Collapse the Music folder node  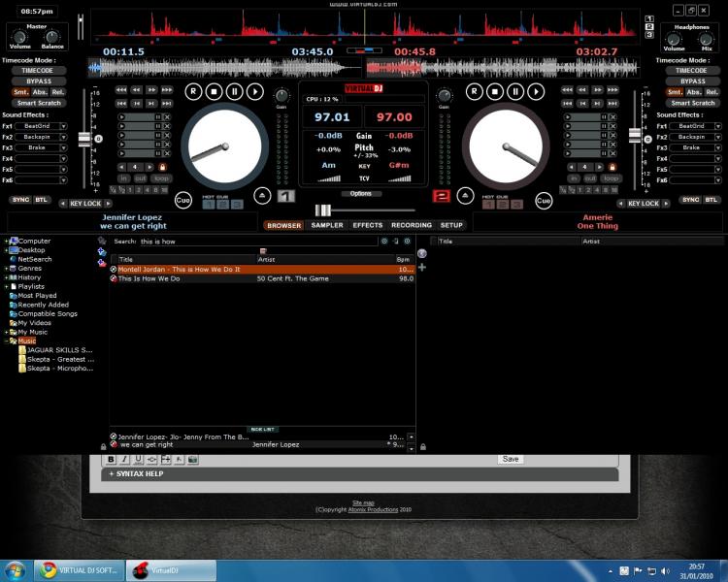coord(6,341)
